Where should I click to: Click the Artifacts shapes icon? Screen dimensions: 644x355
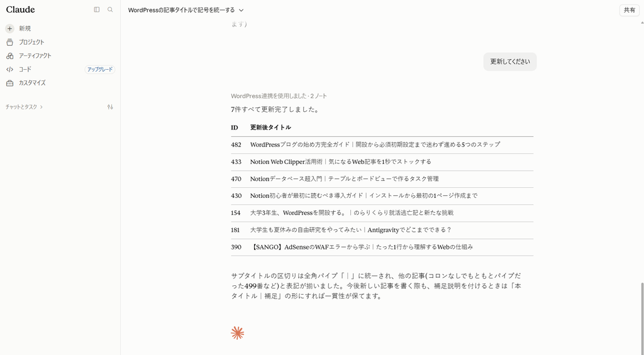[10, 56]
